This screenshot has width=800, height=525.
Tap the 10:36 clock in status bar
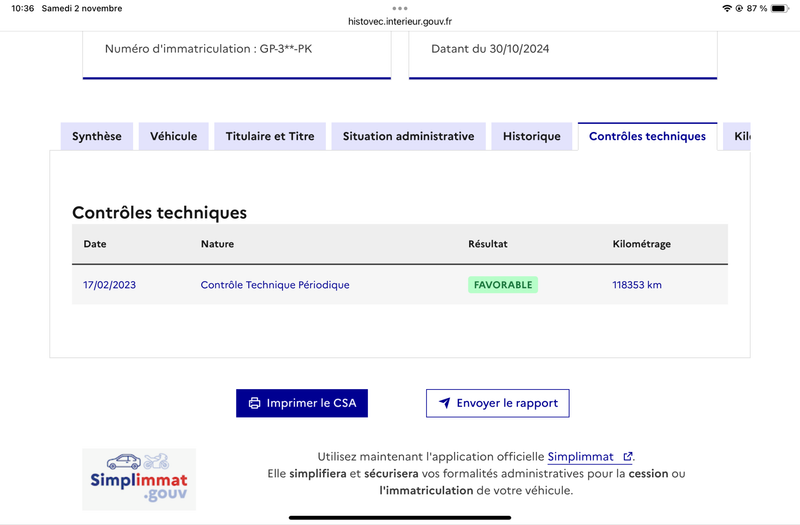[x=22, y=8]
